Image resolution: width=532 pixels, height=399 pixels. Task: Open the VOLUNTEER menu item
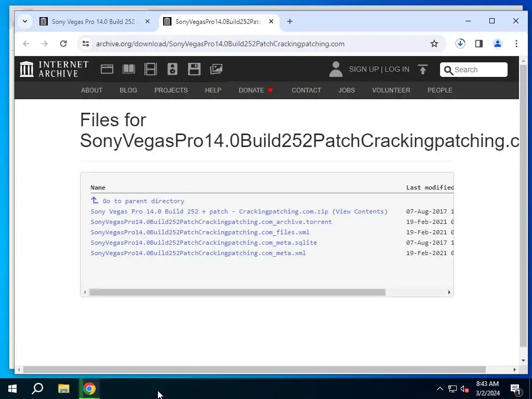pyautogui.click(x=391, y=90)
